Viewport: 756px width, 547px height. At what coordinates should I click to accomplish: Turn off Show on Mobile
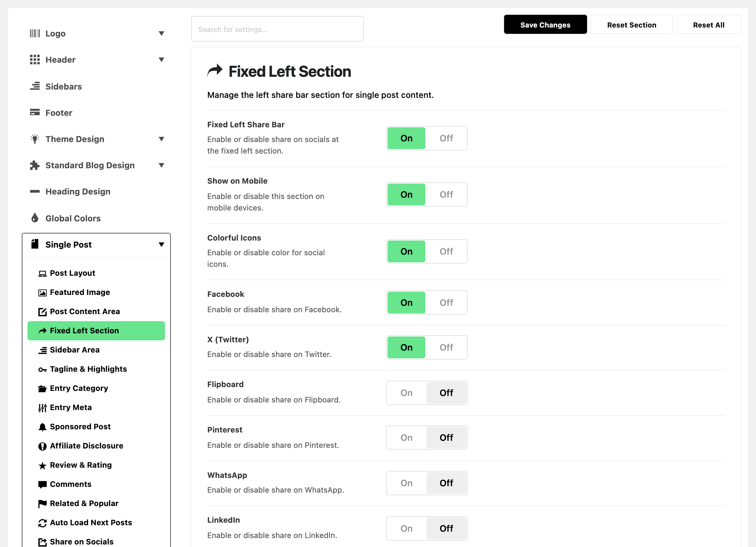(446, 194)
